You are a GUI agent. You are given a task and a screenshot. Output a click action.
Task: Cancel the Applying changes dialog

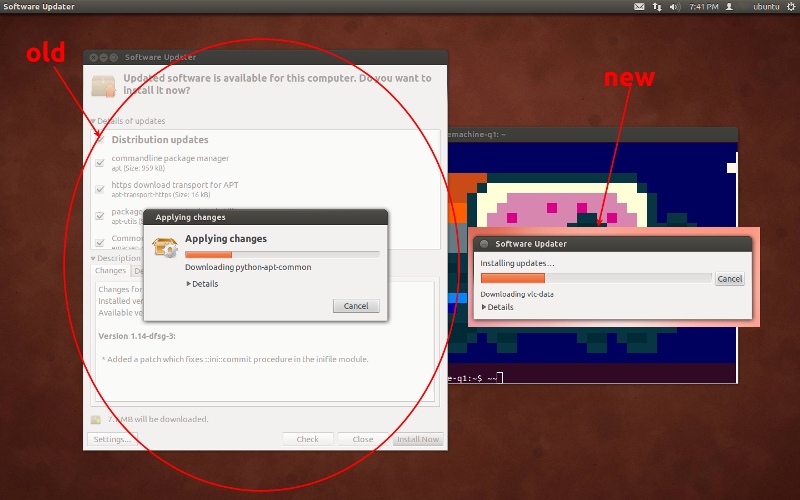356,306
